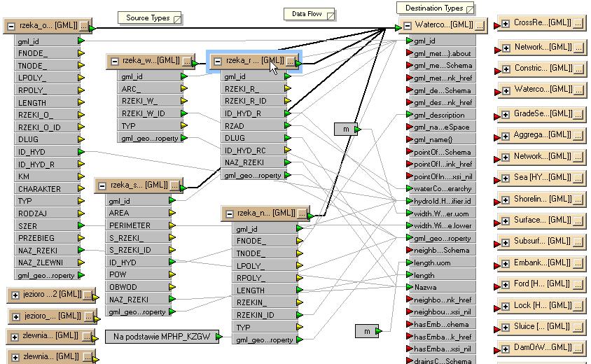
Task: Collapse the rzeka_w...[GML] feature type
Action: pos(114,61)
